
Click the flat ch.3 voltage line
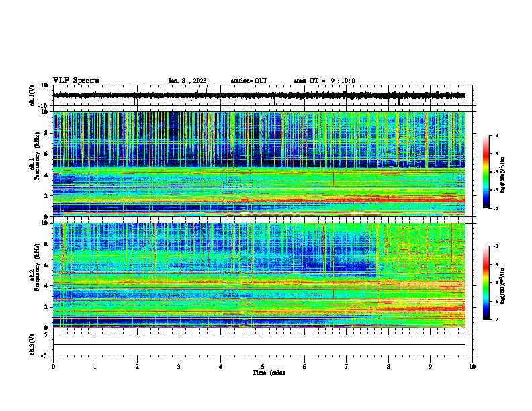coord(259,345)
